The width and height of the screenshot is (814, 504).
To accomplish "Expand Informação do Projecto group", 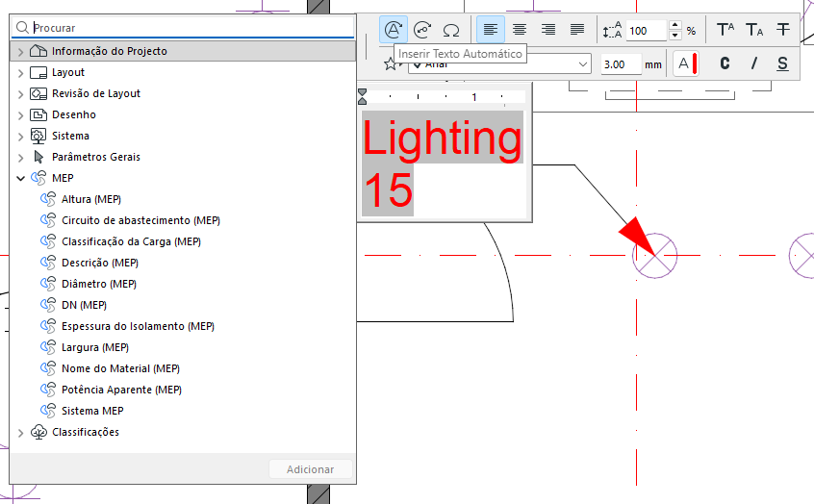I will tap(20, 51).
